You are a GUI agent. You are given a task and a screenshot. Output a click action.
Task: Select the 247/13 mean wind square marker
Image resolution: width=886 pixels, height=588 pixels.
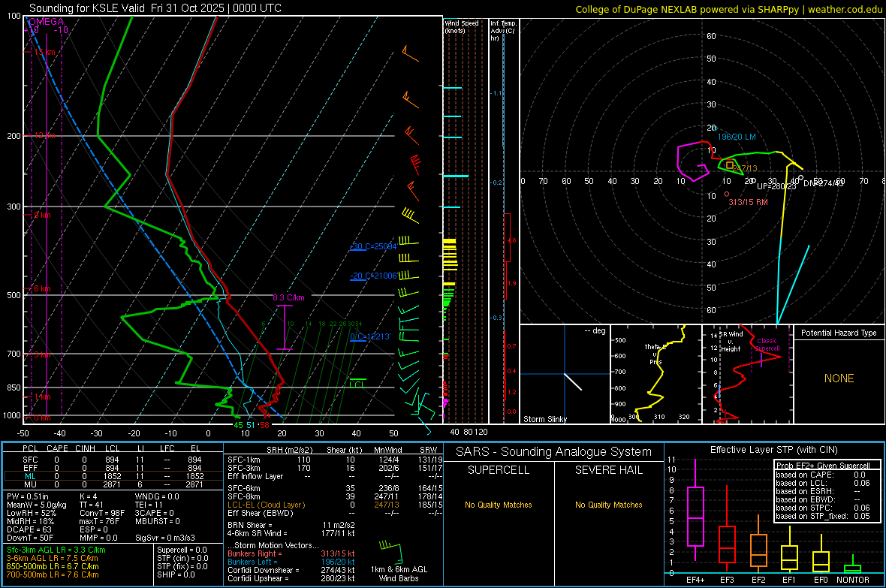pos(730,166)
